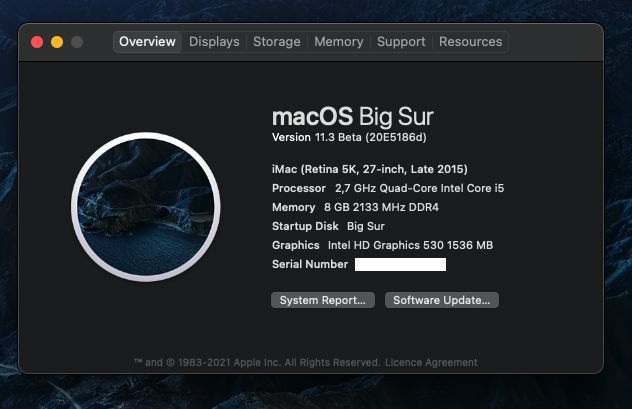
Task: Open the Displays tab
Action: coord(214,42)
